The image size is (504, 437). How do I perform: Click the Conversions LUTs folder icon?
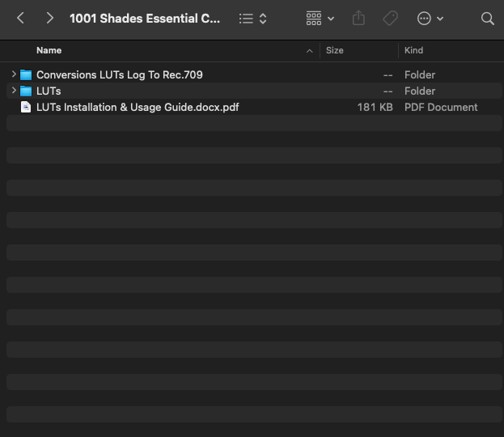(x=26, y=74)
